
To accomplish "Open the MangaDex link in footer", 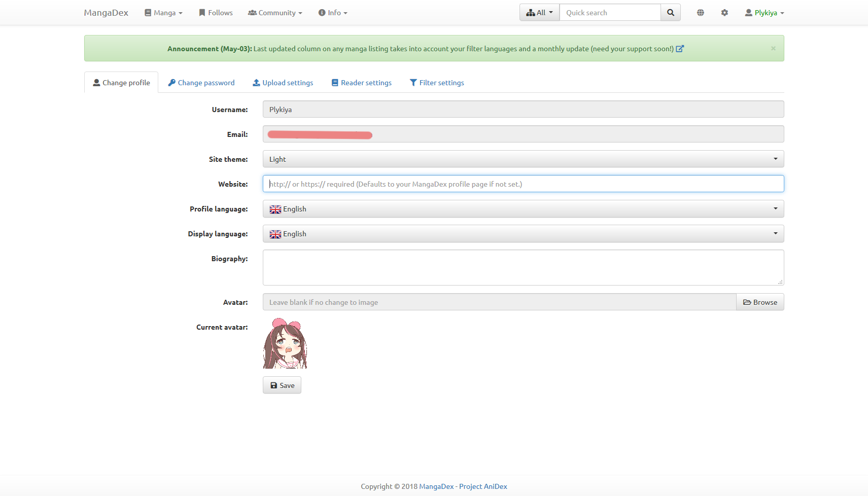I will tap(436, 486).
